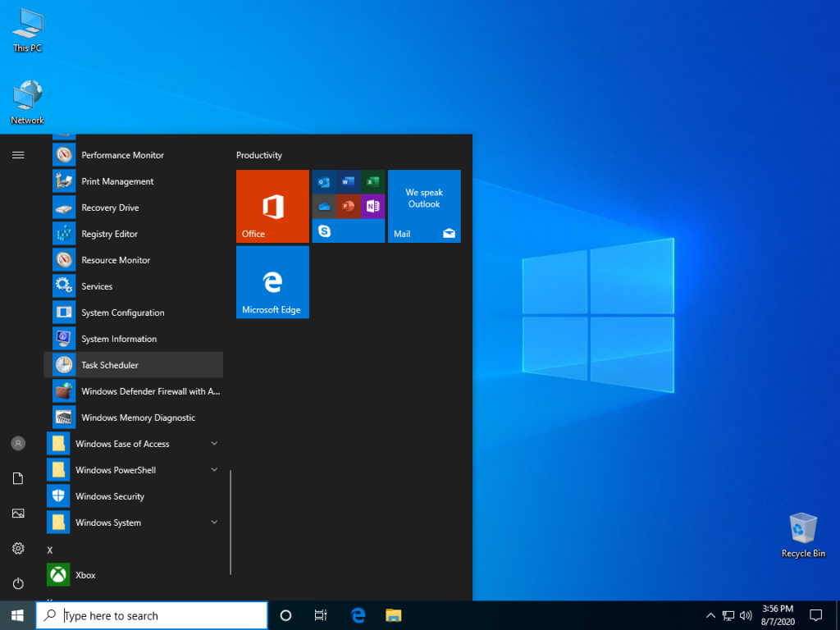Click the Windows Start button
Viewport: 840px width, 630px height.
click(x=17, y=615)
